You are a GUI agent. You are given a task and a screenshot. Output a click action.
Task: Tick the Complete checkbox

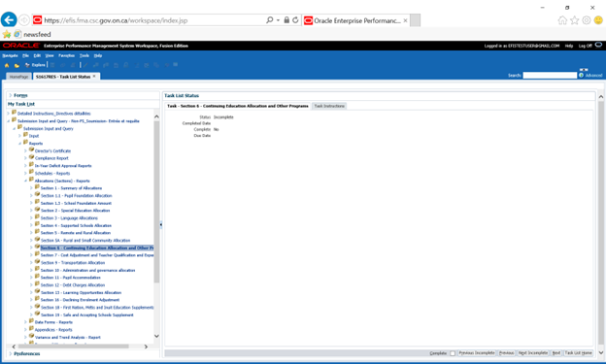click(453, 353)
